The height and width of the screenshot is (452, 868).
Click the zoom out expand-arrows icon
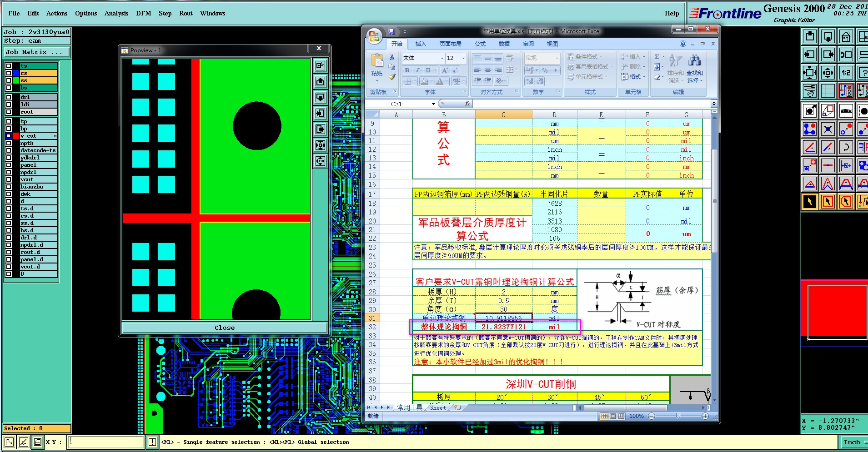tap(810, 73)
